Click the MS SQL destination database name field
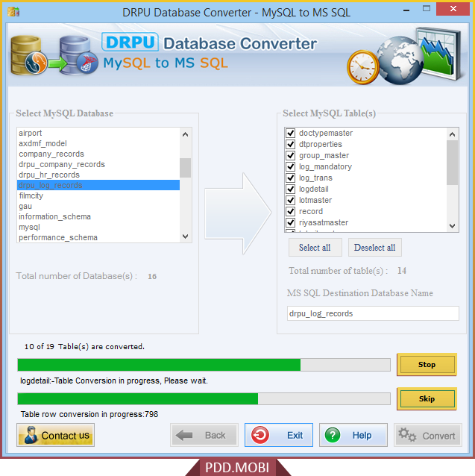This screenshot has height=476, width=475. point(373,313)
